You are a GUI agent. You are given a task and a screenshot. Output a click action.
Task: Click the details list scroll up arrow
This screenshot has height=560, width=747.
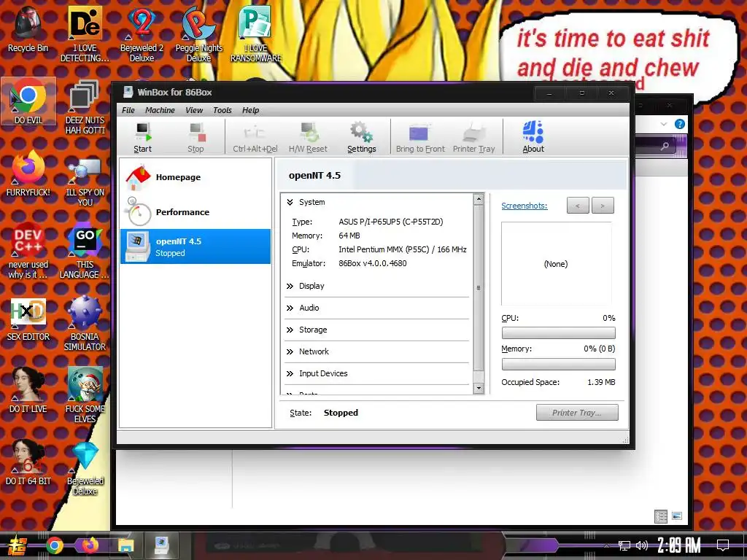click(x=479, y=199)
